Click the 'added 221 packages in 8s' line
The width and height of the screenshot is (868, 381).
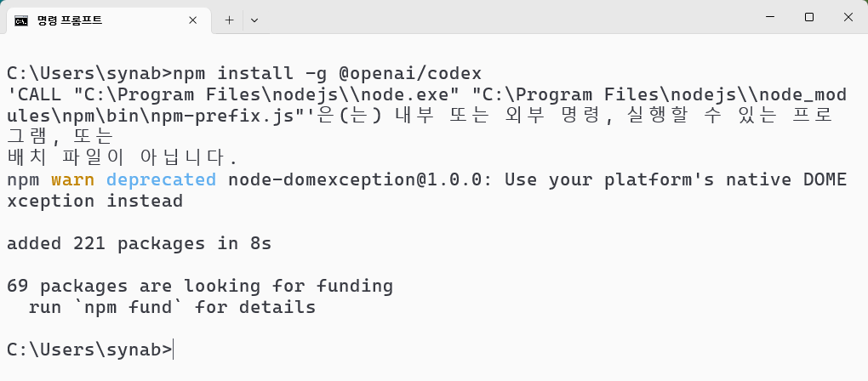(139, 244)
